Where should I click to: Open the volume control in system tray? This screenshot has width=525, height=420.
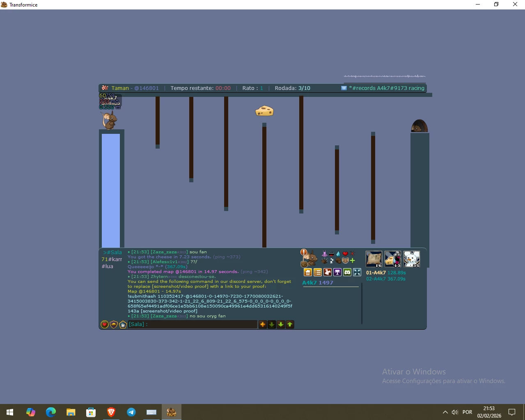[455, 412]
